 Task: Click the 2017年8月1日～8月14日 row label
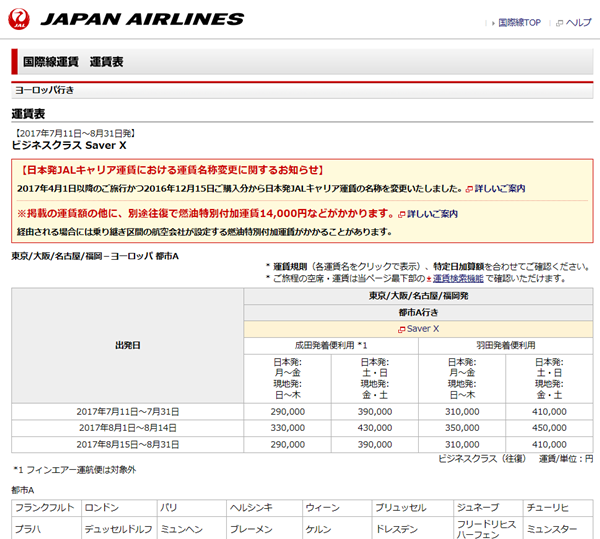pyautogui.click(x=127, y=428)
